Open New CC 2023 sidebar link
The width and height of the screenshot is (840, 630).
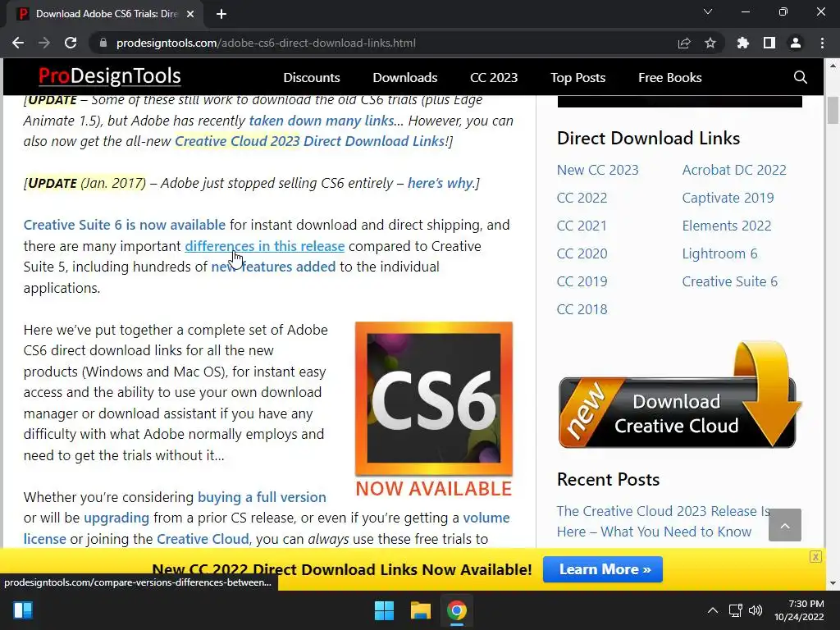click(x=598, y=170)
